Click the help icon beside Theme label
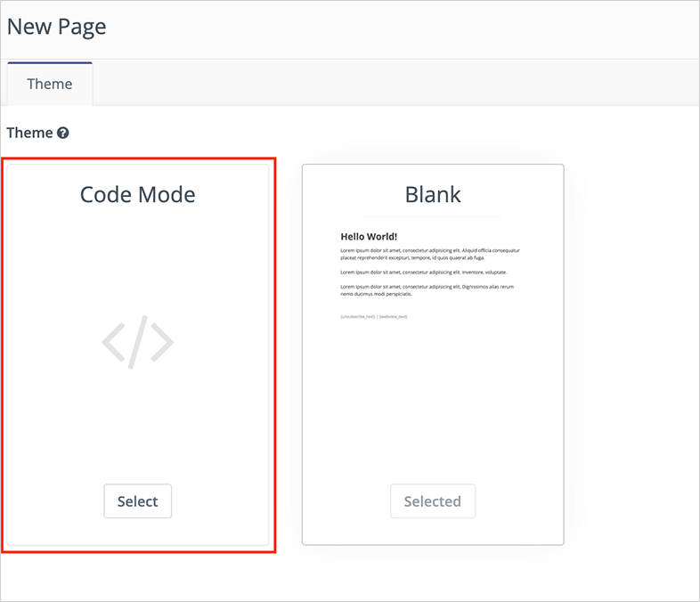 pyautogui.click(x=63, y=133)
